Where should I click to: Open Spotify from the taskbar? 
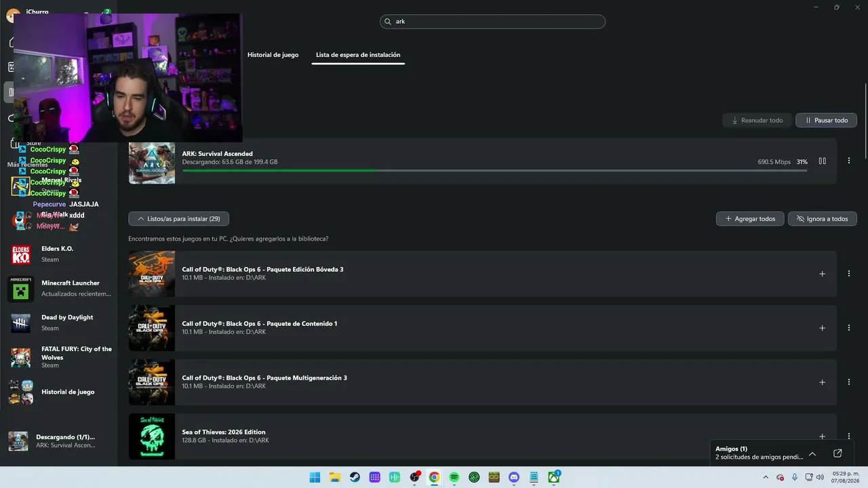454,477
